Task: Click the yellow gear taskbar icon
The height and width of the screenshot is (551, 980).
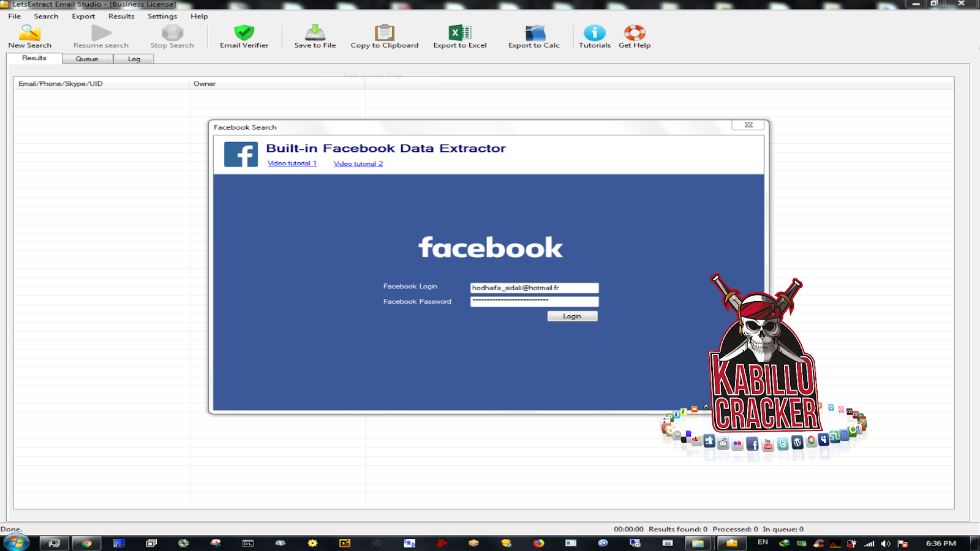Action: (312, 543)
